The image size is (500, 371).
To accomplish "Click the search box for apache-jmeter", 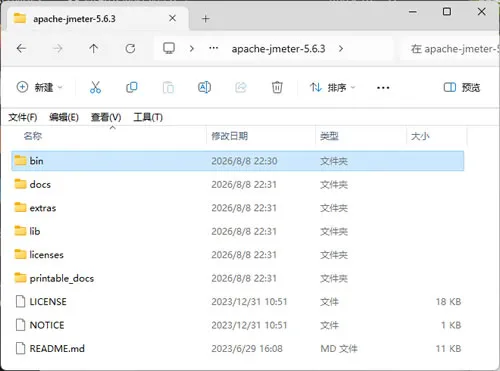I will (450, 49).
